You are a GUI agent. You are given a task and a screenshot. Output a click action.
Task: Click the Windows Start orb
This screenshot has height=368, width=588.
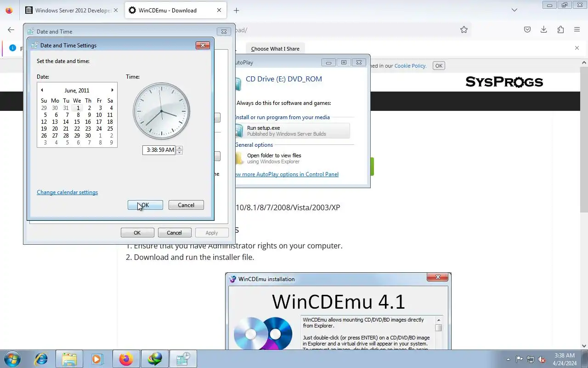(11, 359)
